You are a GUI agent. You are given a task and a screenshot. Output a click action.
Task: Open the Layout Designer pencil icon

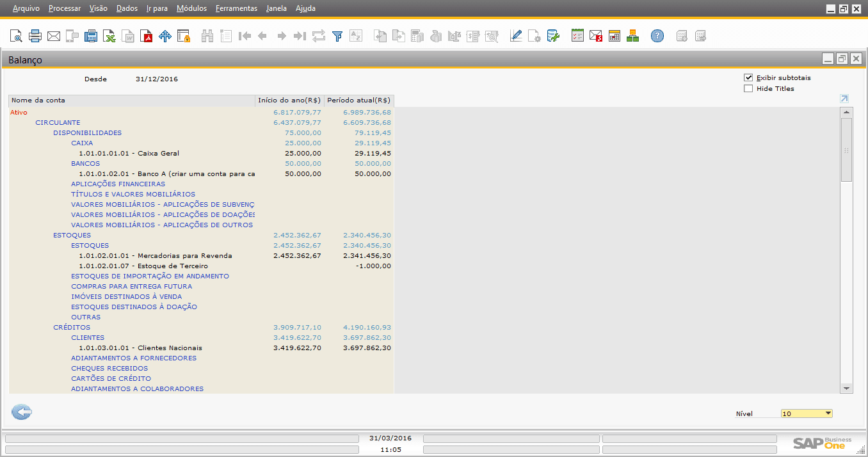[516, 36]
